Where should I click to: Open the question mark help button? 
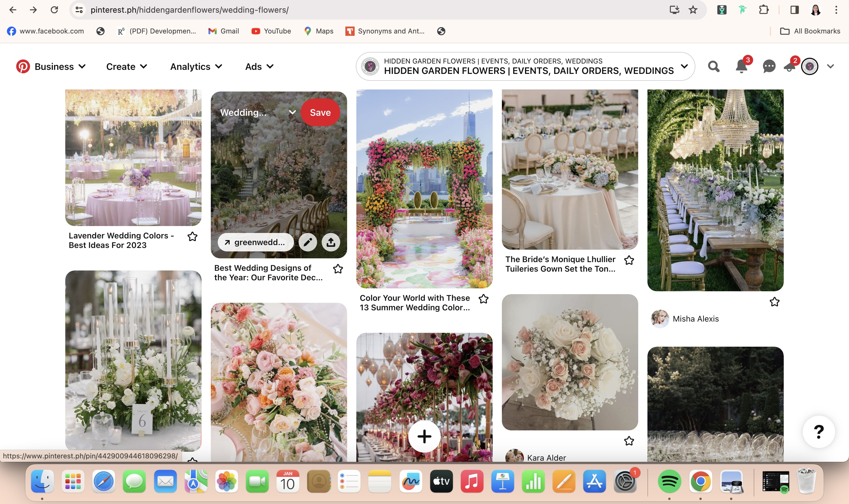pyautogui.click(x=818, y=432)
